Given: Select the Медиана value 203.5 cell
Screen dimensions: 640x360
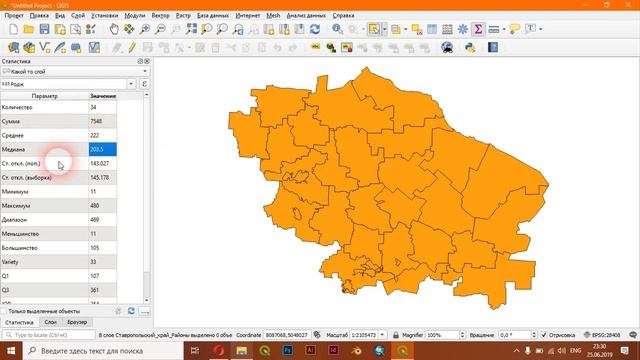Looking at the screenshot, I should (x=102, y=149).
